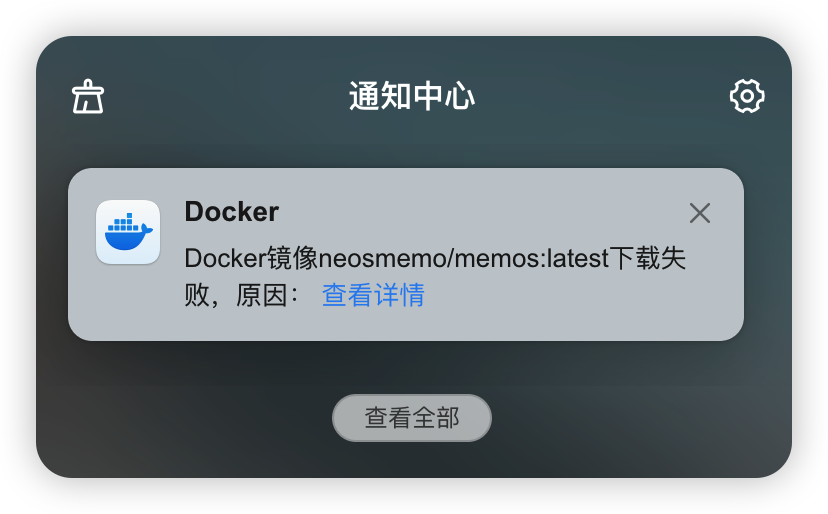Click the blue 详情 characters of the link

[x=399, y=294]
